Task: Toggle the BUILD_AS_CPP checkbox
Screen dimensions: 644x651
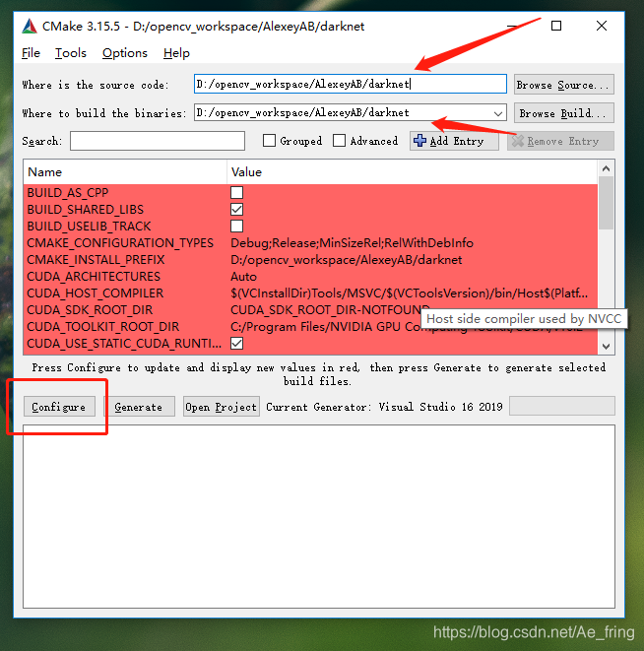Action: 236,193
